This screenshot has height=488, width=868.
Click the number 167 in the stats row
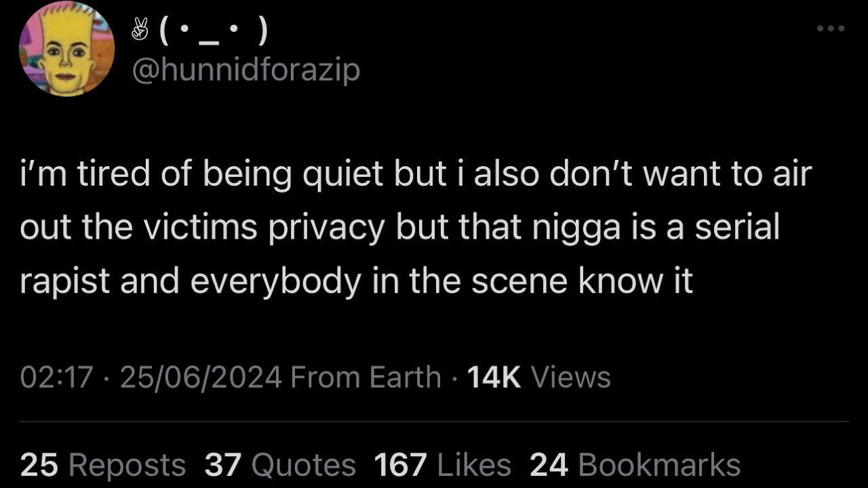coord(401,465)
